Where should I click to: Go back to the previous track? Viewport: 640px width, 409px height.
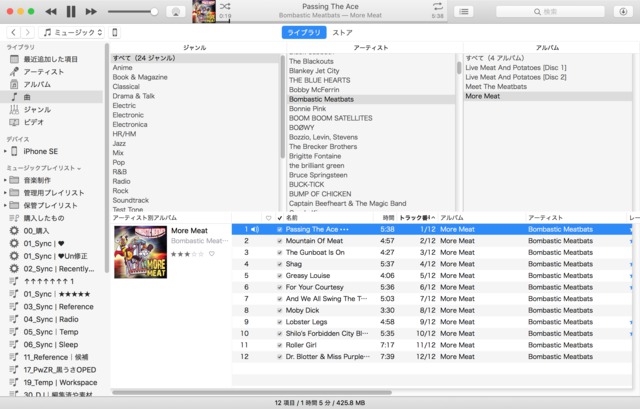[50, 11]
